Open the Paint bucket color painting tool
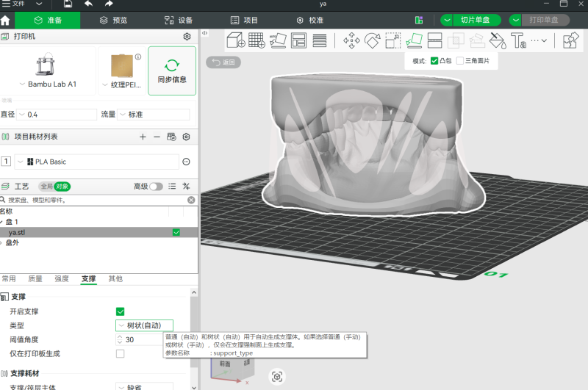 [498, 40]
